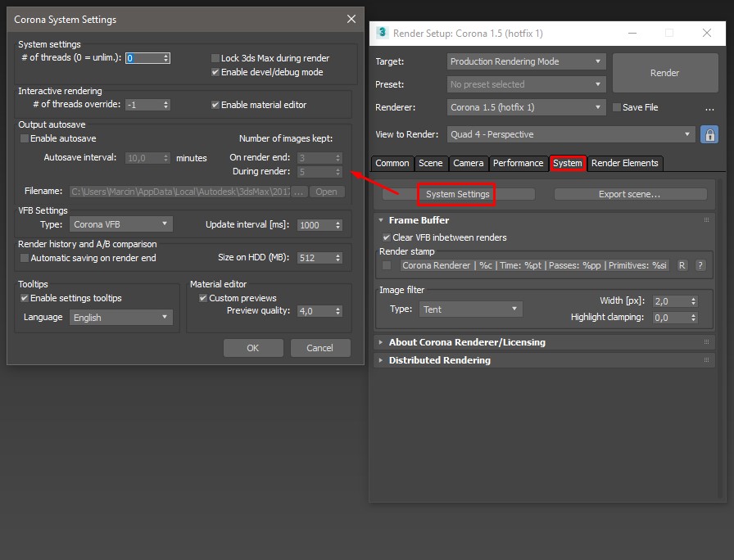The width and height of the screenshot is (734, 560).
Task: Click the R reset button in Render stamp
Action: 682,265
